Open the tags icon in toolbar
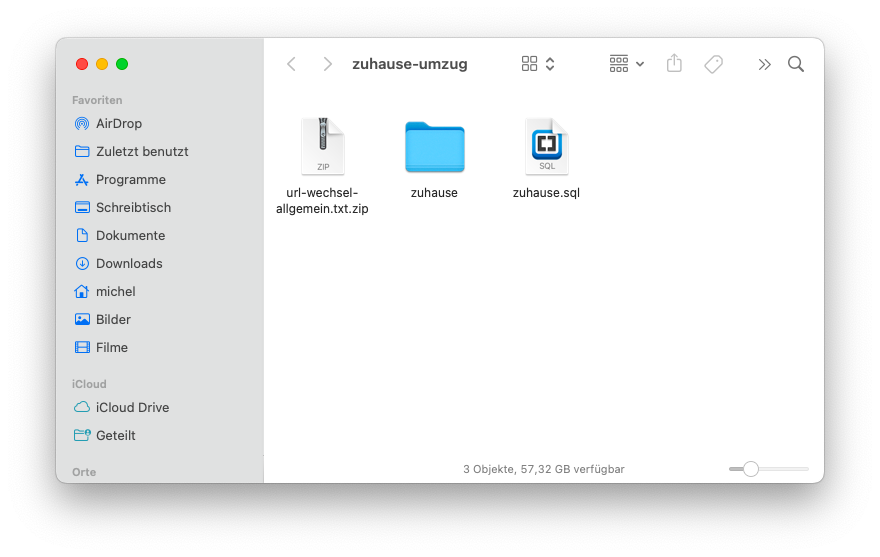The image size is (880, 557). [713, 64]
